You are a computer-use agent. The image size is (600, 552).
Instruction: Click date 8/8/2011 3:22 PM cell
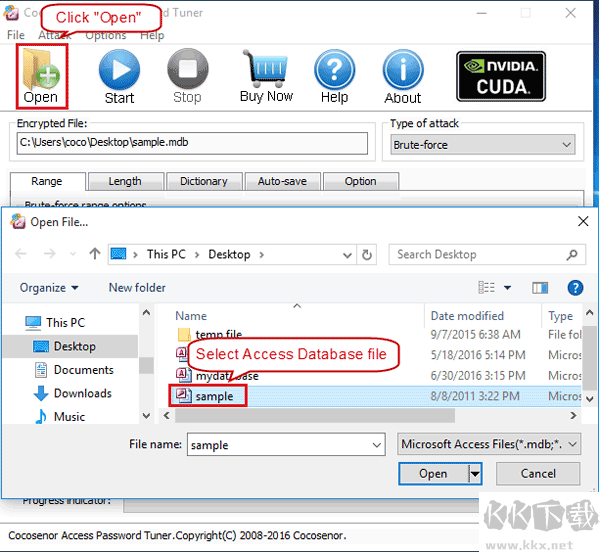[475, 396]
